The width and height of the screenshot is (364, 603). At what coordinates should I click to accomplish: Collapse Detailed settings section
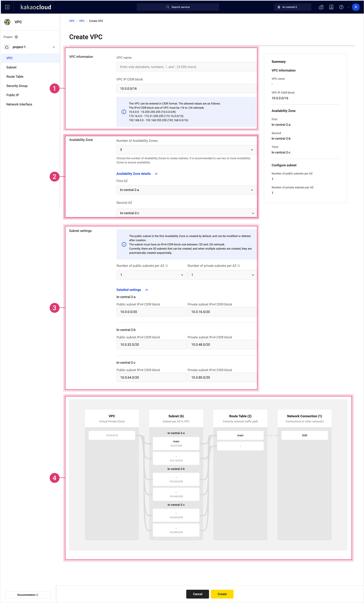pos(132,290)
